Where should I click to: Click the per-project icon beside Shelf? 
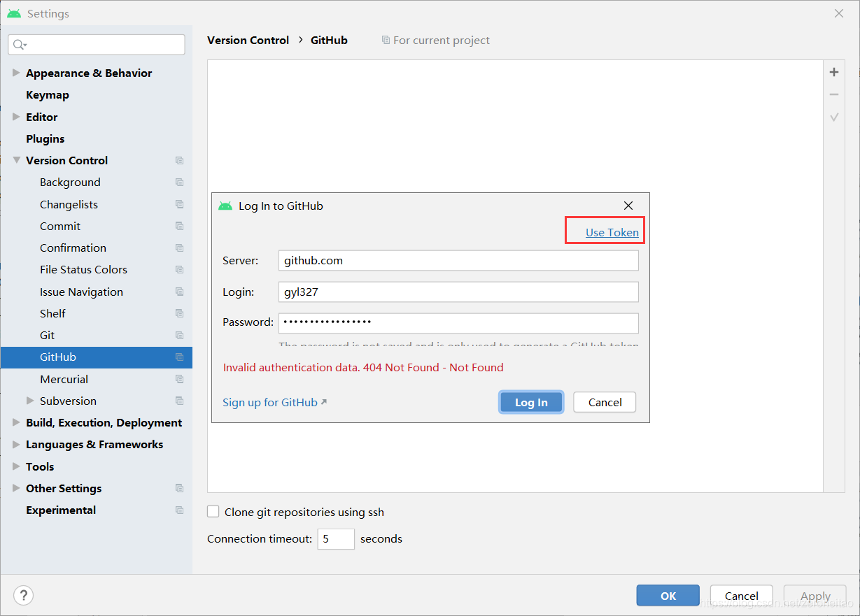tap(179, 313)
